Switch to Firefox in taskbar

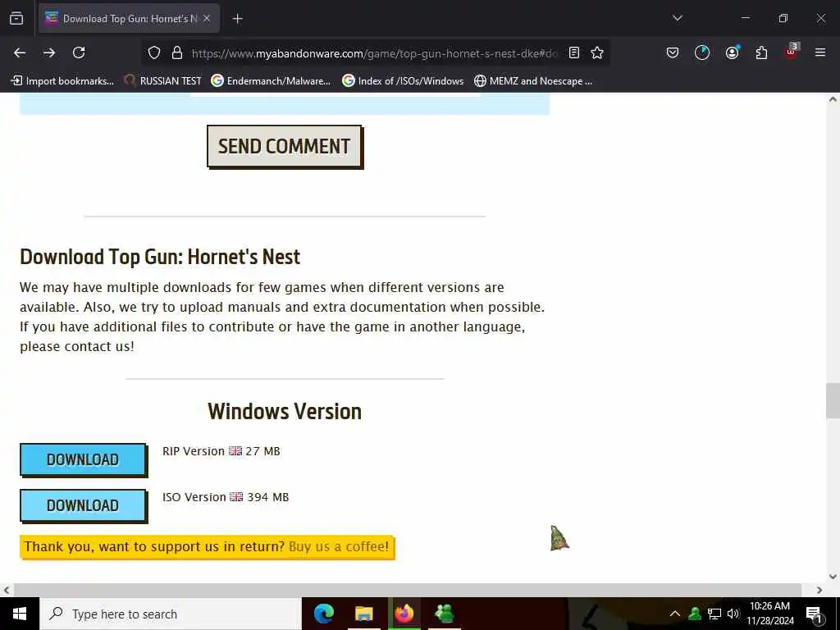404,614
